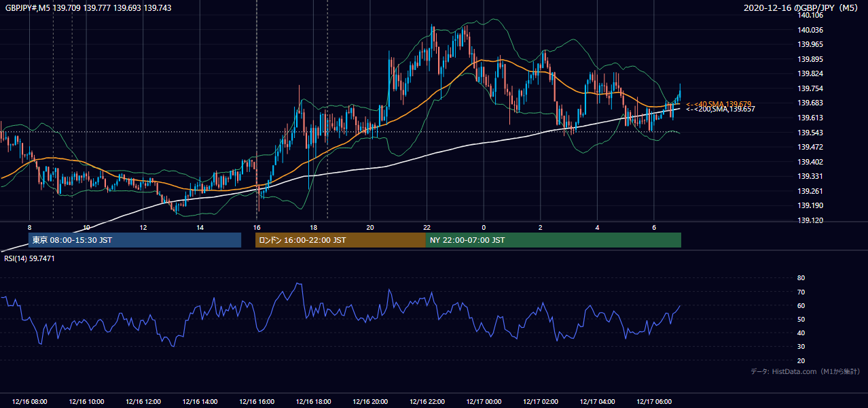Click price axis label 139.331
868x408 pixels.
pos(812,176)
